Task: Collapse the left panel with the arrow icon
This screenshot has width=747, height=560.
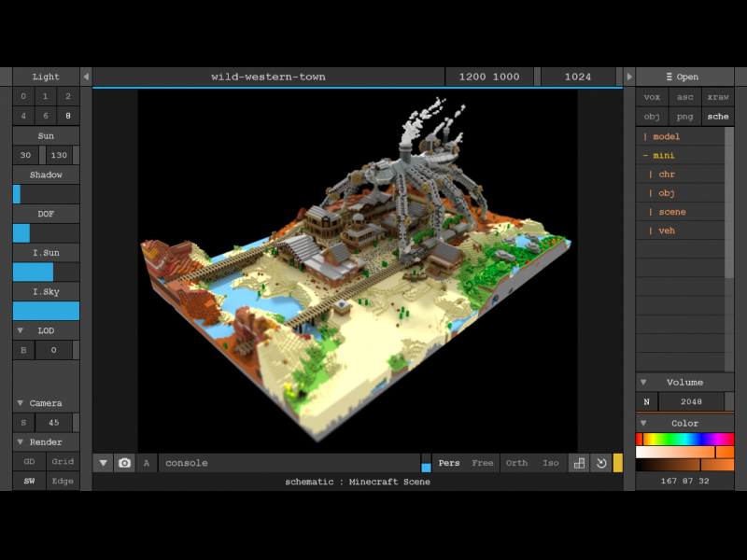Action: click(x=86, y=77)
